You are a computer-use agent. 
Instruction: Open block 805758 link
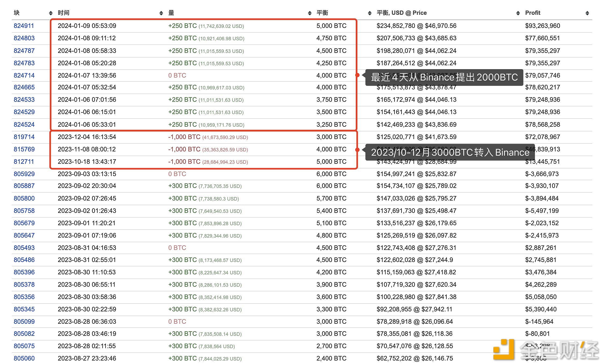coord(24,211)
